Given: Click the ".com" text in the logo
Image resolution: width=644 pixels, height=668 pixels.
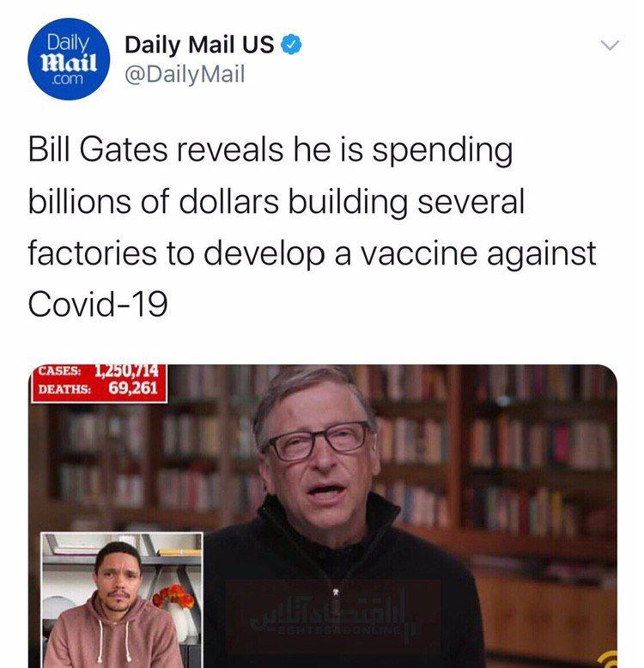Looking at the screenshot, I should point(66,79).
